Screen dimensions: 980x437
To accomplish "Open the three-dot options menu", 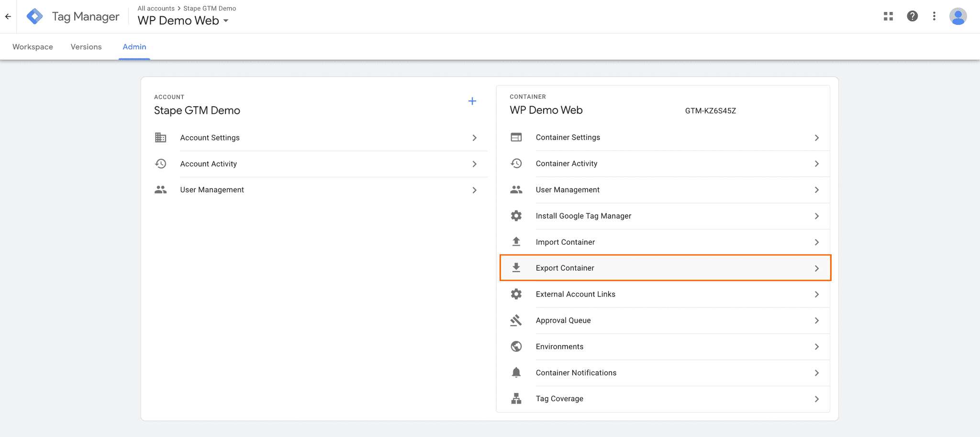I will pos(934,16).
